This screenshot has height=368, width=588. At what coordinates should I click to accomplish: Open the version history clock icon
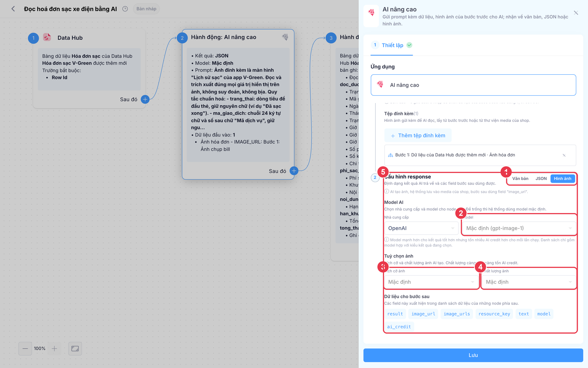pos(125,9)
